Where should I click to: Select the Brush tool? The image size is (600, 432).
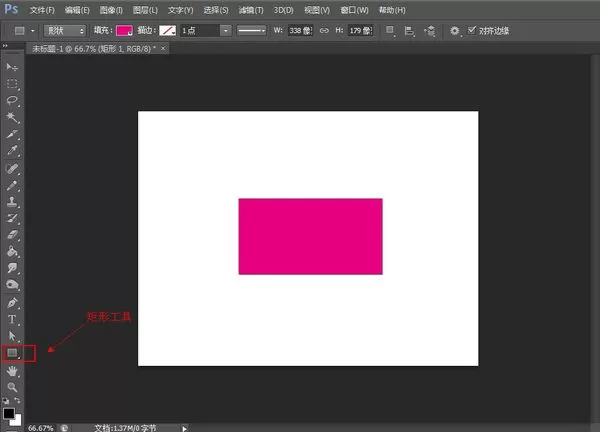(x=12, y=185)
